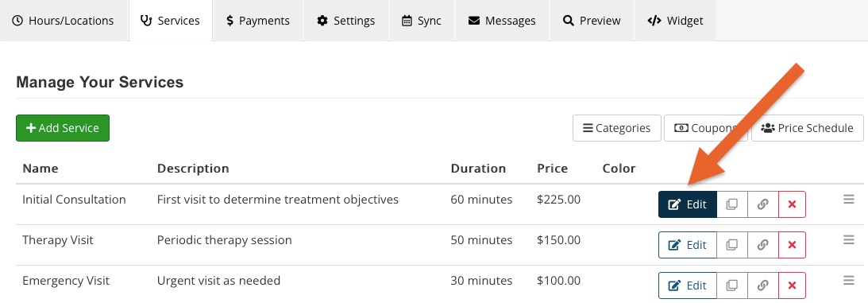Delete the Therapy Visit service
Screen dimensions: 868x303
(793, 245)
